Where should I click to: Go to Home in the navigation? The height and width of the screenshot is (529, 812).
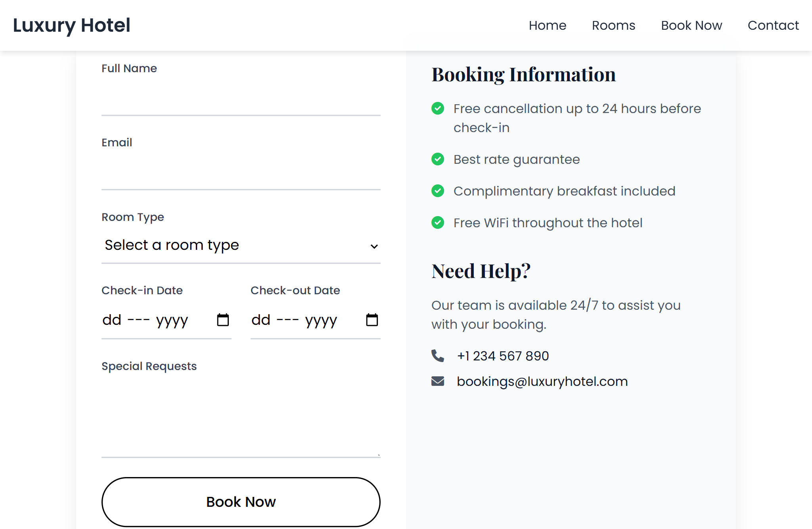pos(548,25)
